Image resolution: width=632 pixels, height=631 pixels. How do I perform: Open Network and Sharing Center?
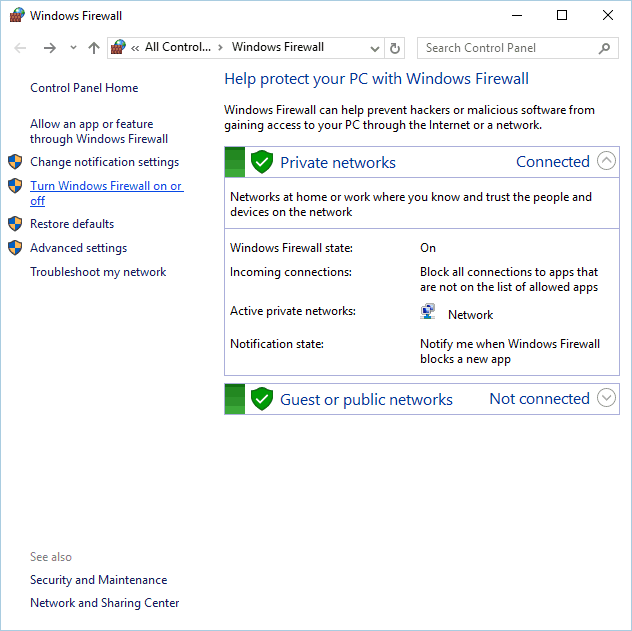pyautogui.click(x=105, y=603)
